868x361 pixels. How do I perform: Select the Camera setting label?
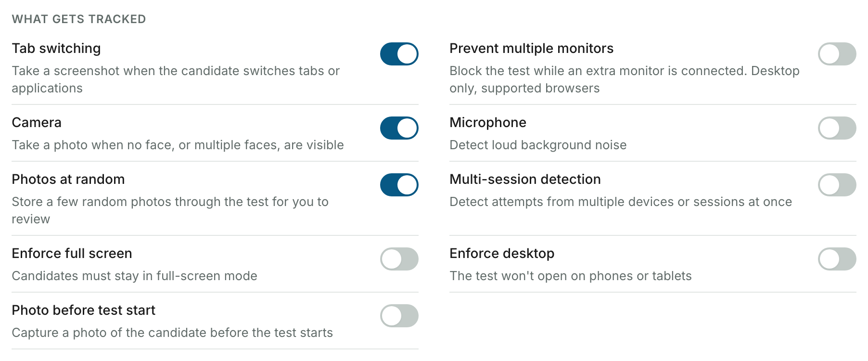[x=37, y=123]
